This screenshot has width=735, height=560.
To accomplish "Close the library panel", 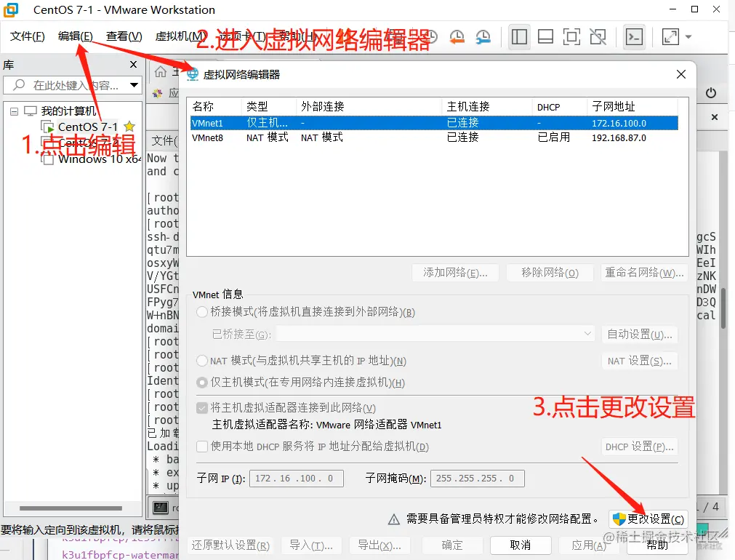I will (134, 64).
